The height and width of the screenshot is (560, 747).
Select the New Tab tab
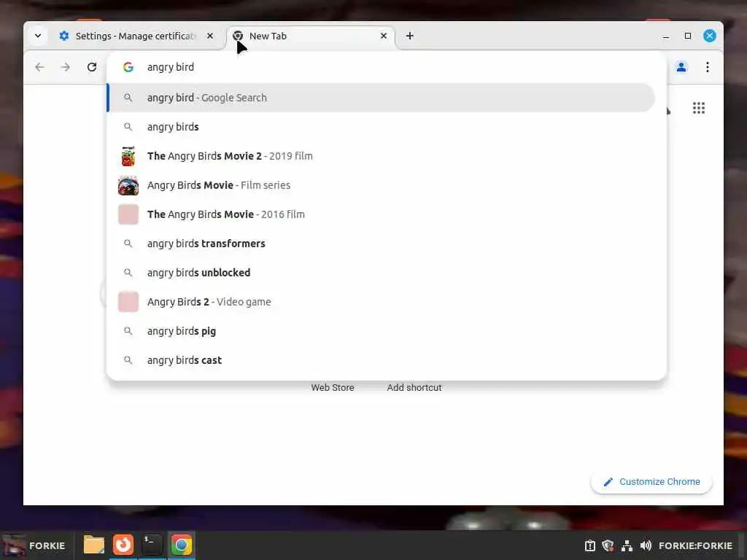[311, 36]
